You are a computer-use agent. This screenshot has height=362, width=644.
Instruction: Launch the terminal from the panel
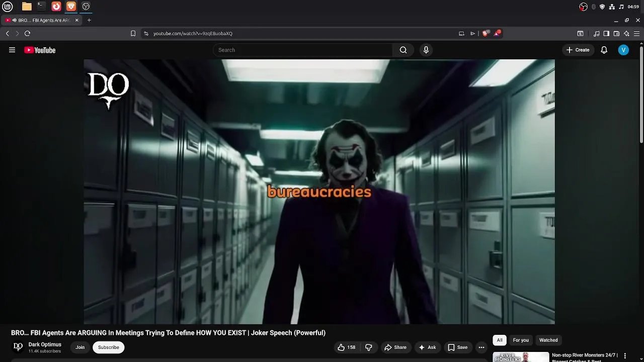coord(41,7)
